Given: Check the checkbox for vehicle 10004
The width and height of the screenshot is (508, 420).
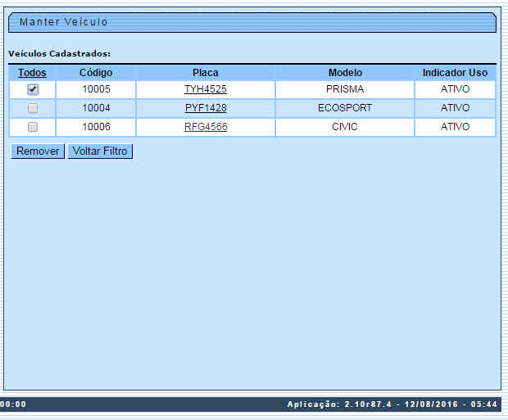Looking at the screenshot, I should [x=33, y=108].
